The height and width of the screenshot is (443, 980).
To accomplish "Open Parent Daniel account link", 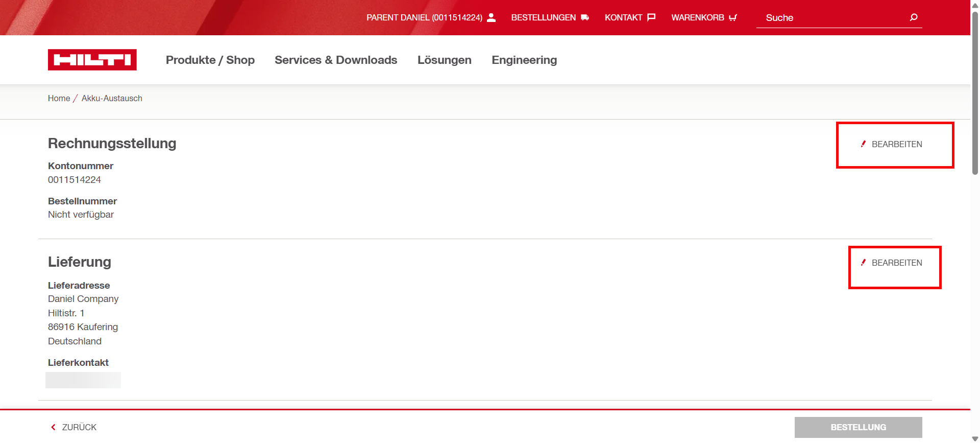I will [424, 17].
